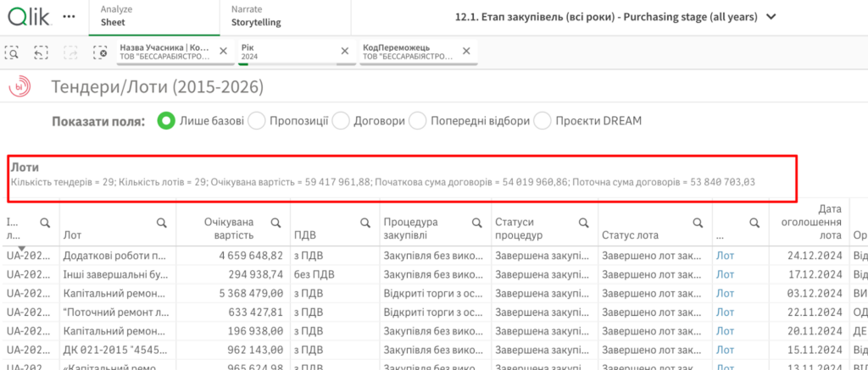Search in the Лот column
Viewport: 868px width, 370px height.
click(x=160, y=223)
